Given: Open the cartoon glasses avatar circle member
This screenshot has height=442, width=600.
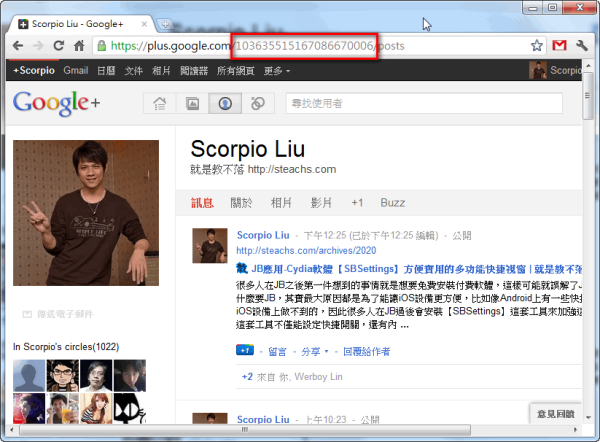Looking at the screenshot, I should click(63, 375).
